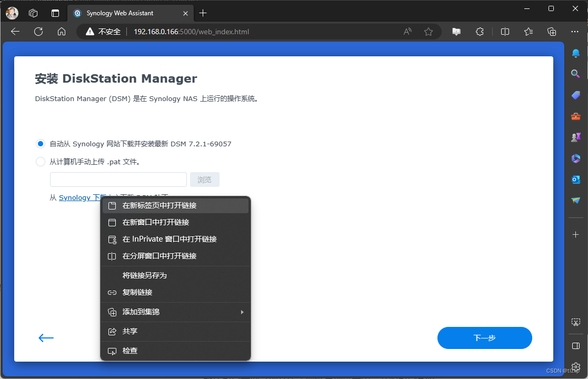Refresh the page

click(38, 32)
